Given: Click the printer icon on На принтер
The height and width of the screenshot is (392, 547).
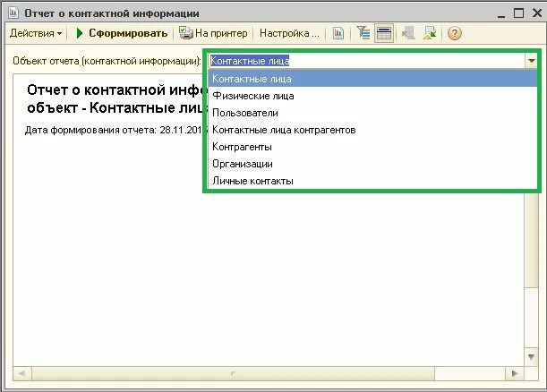Looking at the screenshot, I should (185, 33).
